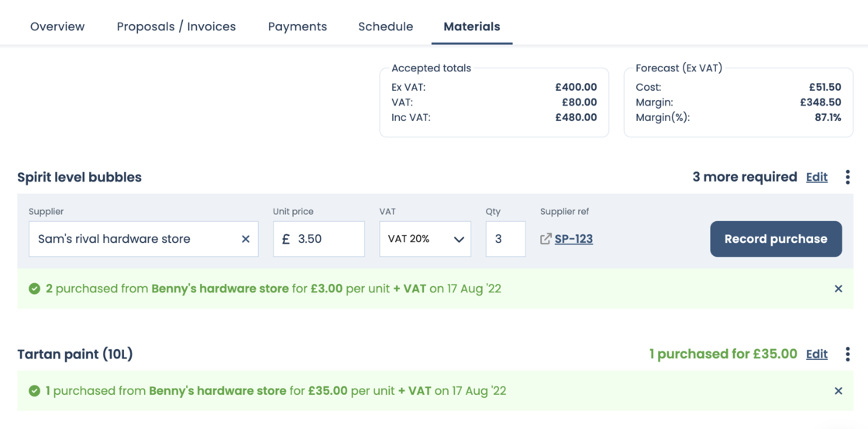Viewport: 868px width, 429px height.
Task: Click the green checkmark on the £35.00 purchase row
Action: (x=34, y=391)
